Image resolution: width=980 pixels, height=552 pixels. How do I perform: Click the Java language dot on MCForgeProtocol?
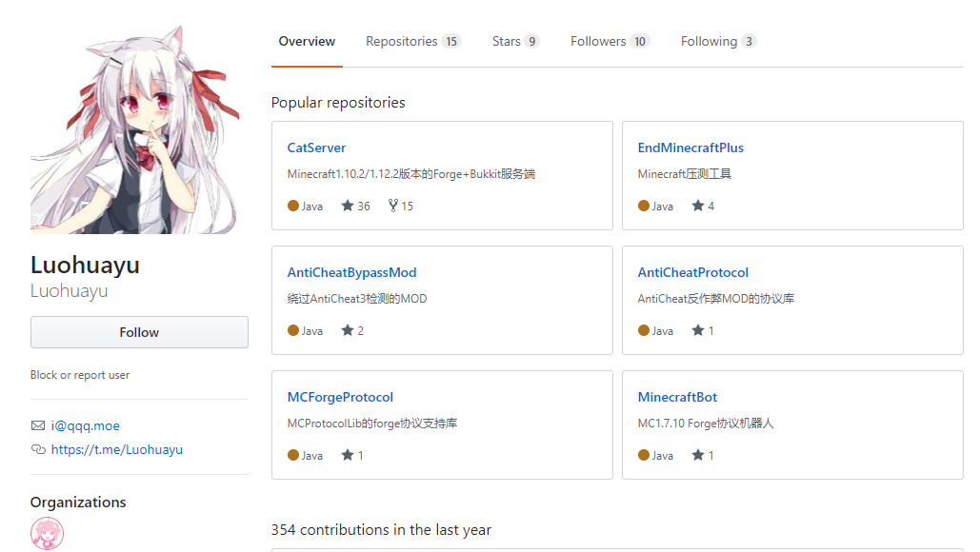[x=293, y=455]
